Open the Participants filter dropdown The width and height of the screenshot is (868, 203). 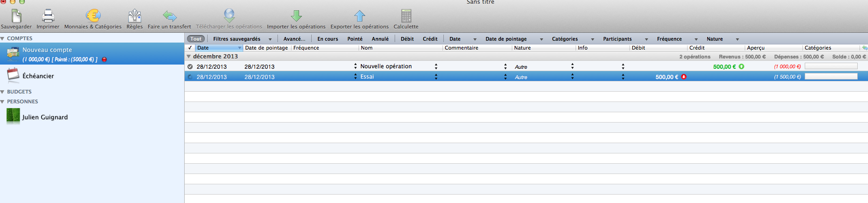626,39
